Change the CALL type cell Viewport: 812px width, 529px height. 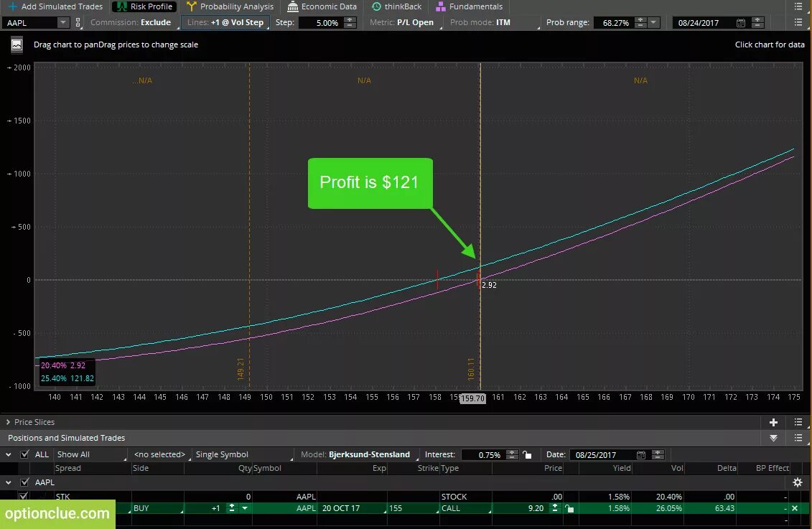[465, 508]
